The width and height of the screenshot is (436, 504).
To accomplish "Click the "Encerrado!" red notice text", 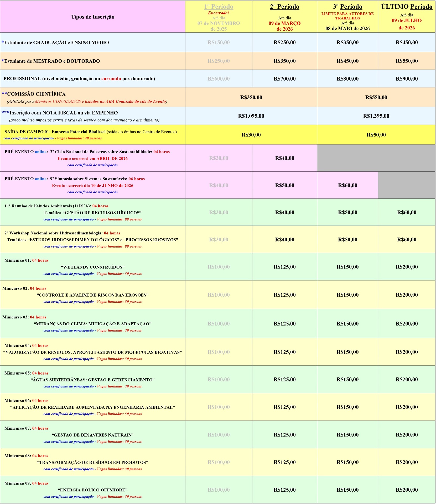I will [219, 13].
